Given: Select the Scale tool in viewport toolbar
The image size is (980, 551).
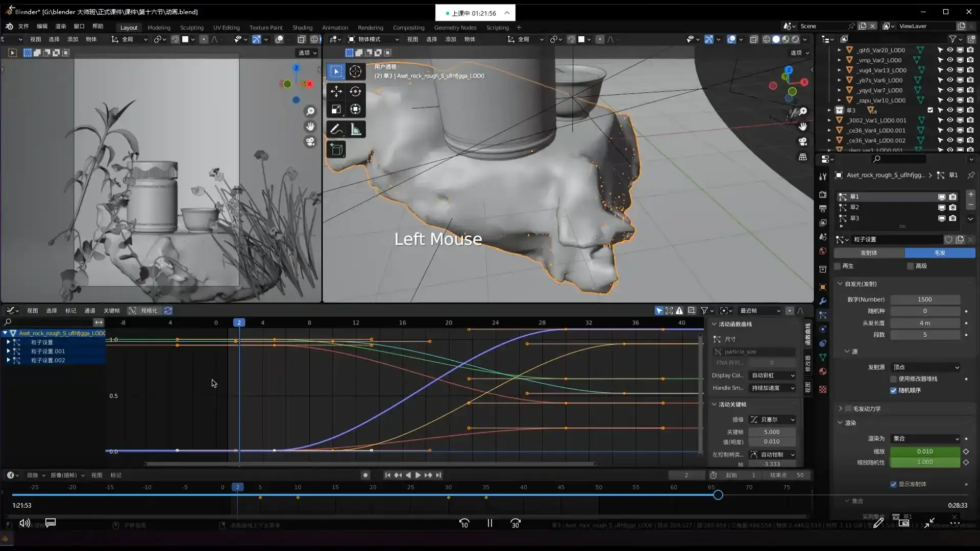Looking at the screenshot, I should [x=336, y=109].
